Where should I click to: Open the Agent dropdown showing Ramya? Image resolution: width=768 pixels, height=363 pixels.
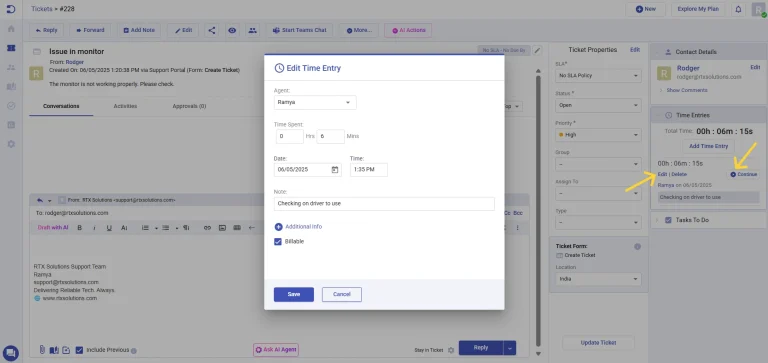pyautogui.click(x=315, y=102)
